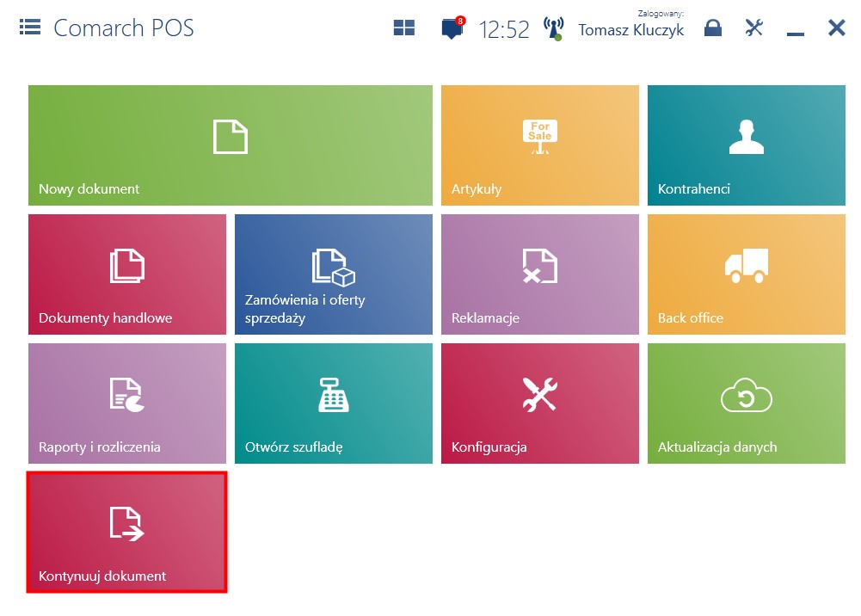The width and height of the screenshot is (861, 616).
Task: Click the logged-in user Tomasz Kluczyk
Action: [631, 29]
